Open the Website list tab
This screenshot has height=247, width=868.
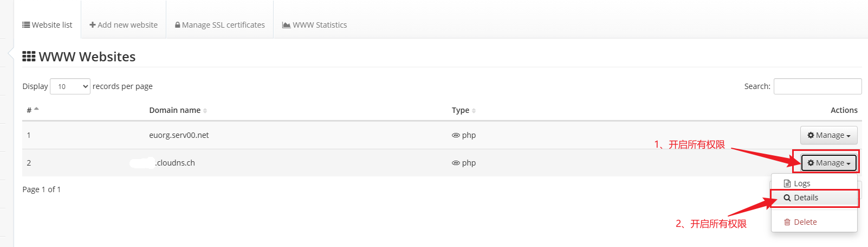(47, 25)
